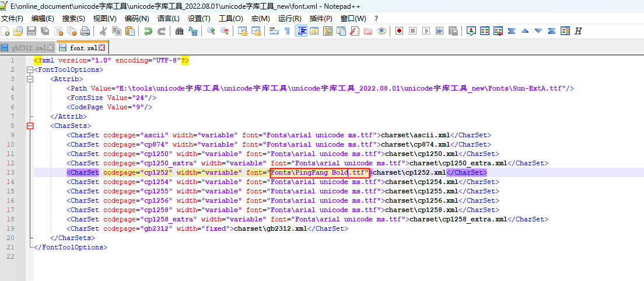Click charset\ascii.xml text on line 9
Screen dimensions: 644x281
tap(416, 135)
